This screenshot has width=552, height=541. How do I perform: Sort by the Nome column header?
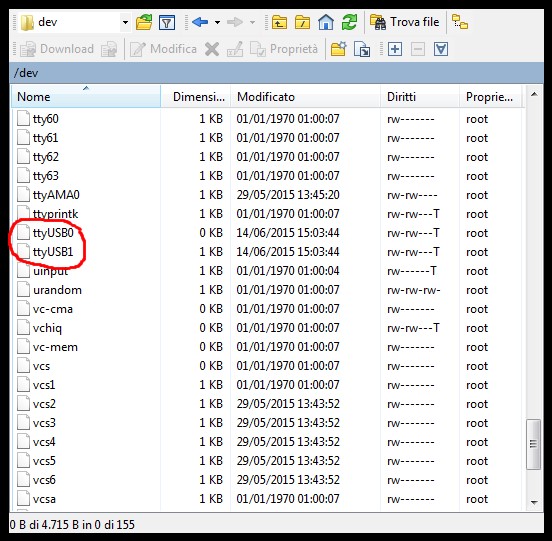coord(86,96)
